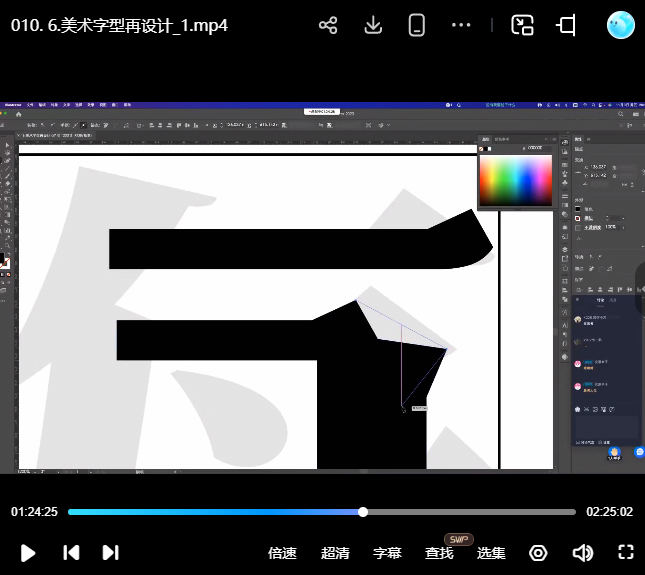The width and height of the screenshot is (645, 575).
Task: Enter fullscreen mode
Action: coord(626,552)
